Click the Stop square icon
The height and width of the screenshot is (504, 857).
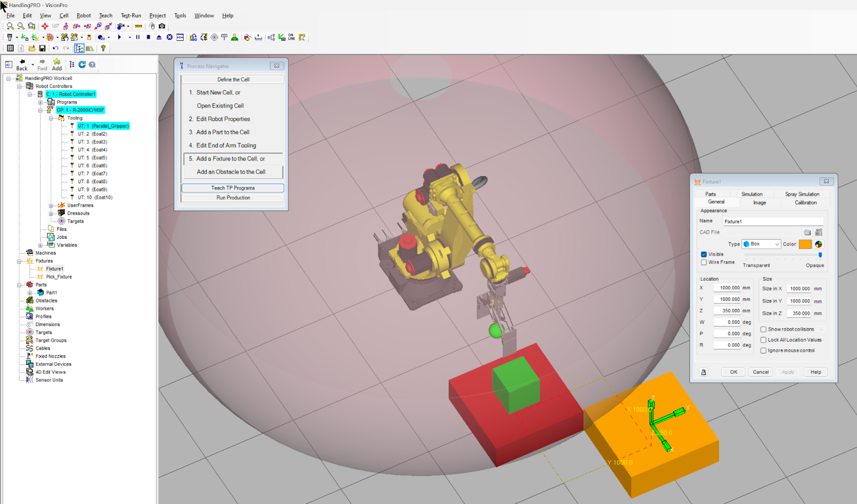click(x=148, y=37)
